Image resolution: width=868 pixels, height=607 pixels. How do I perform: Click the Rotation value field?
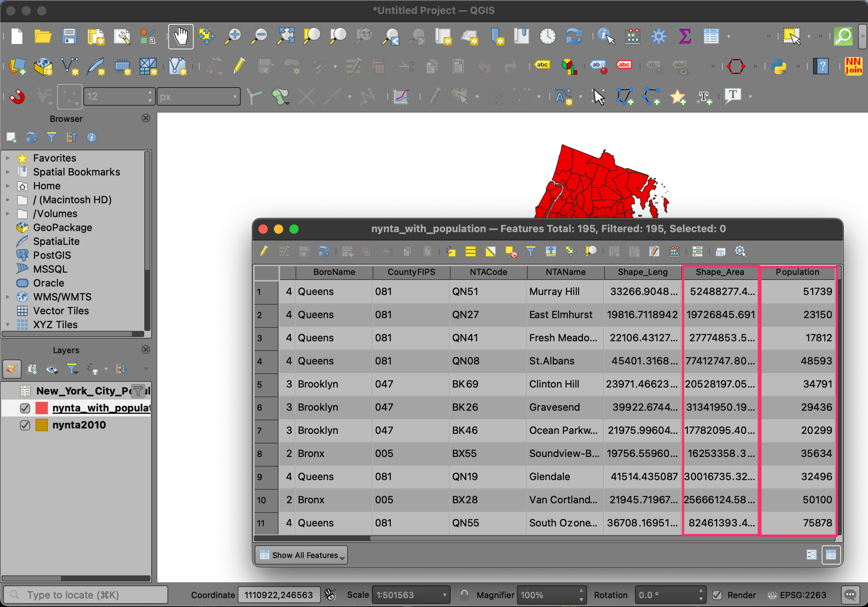click(670, 595)
